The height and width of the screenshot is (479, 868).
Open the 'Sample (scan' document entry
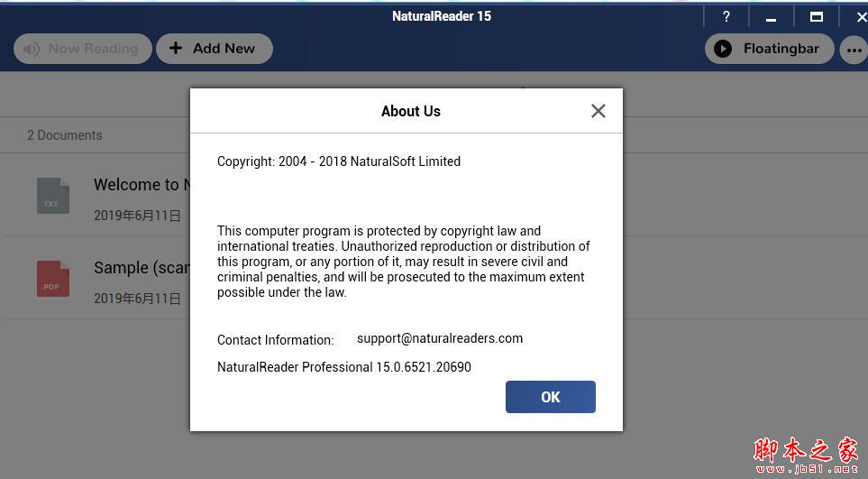142,268
